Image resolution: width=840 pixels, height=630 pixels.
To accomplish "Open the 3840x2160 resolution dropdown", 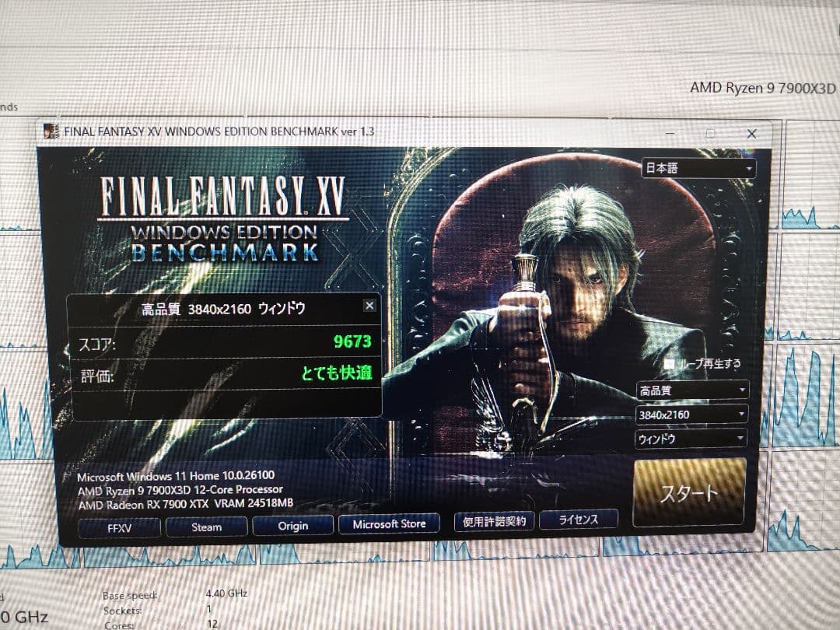I will [692, 414].
